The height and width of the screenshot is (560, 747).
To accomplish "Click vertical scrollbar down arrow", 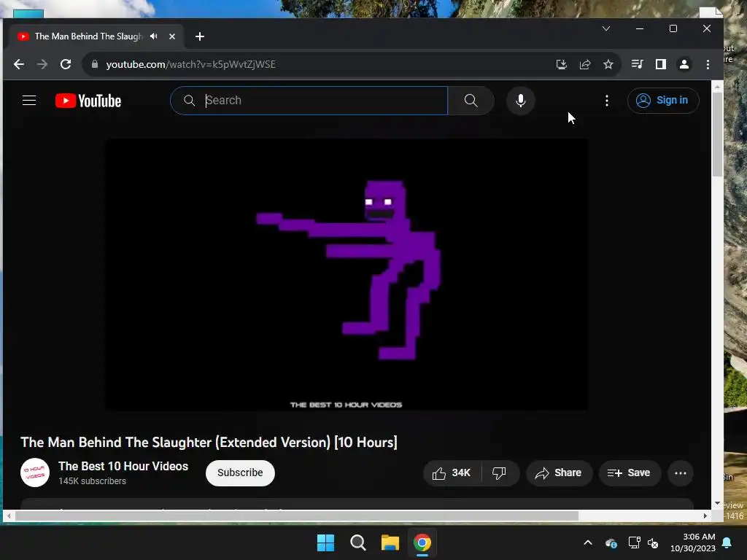I will (717, 503).
